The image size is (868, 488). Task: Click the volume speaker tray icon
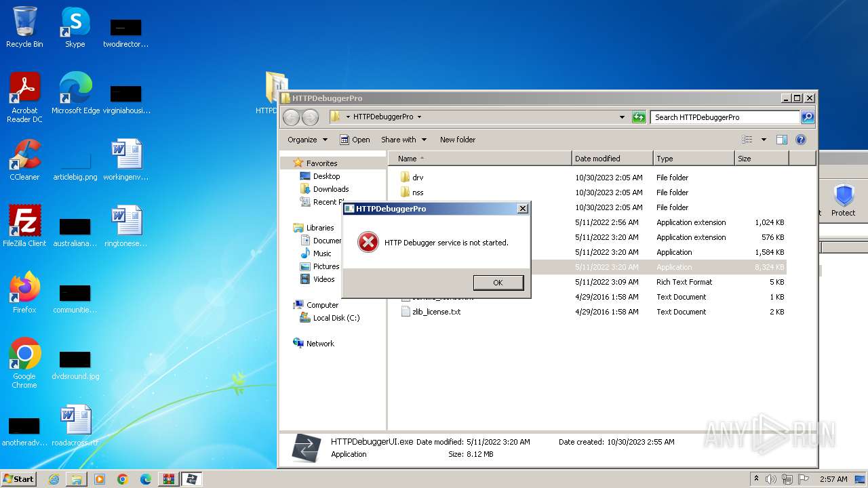[x=771, y=479]
